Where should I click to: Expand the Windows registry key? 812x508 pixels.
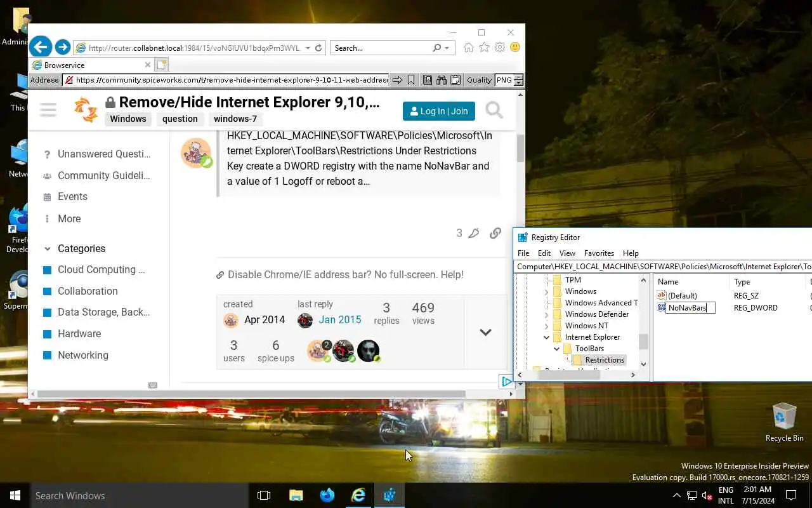tap(546, 291)
